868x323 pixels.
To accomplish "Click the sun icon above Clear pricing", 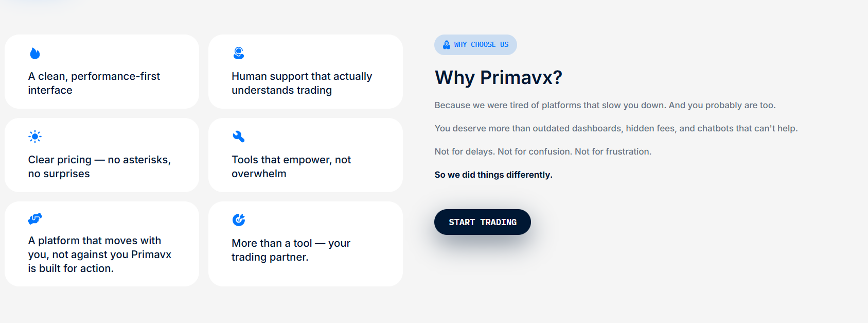I will pos(35,137).
